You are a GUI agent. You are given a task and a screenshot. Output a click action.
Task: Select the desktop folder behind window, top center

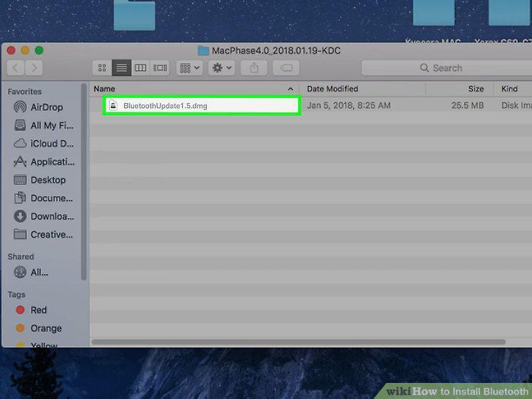coord(134,15)
